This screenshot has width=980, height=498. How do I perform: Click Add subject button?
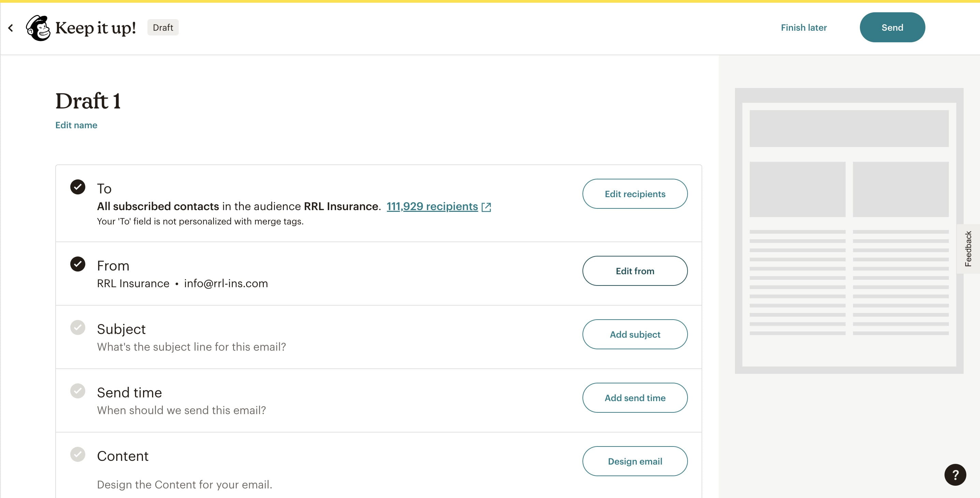tap(635, 334)
